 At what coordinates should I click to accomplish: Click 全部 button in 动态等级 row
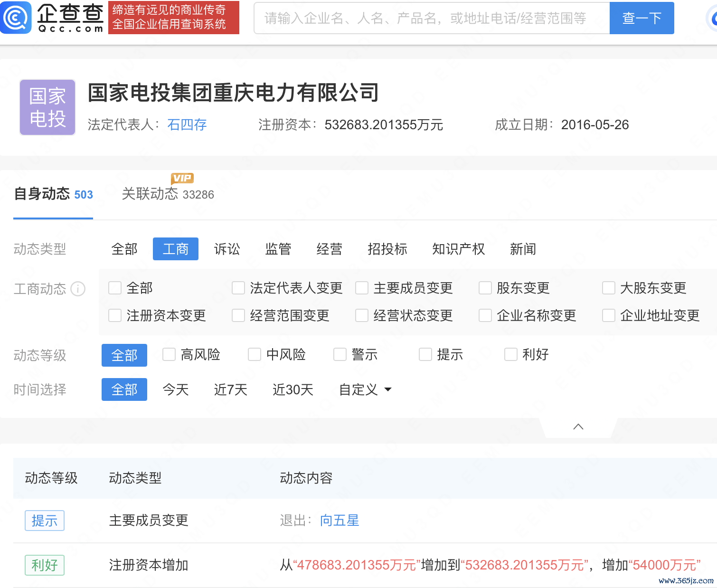click(x=124, y=355)
